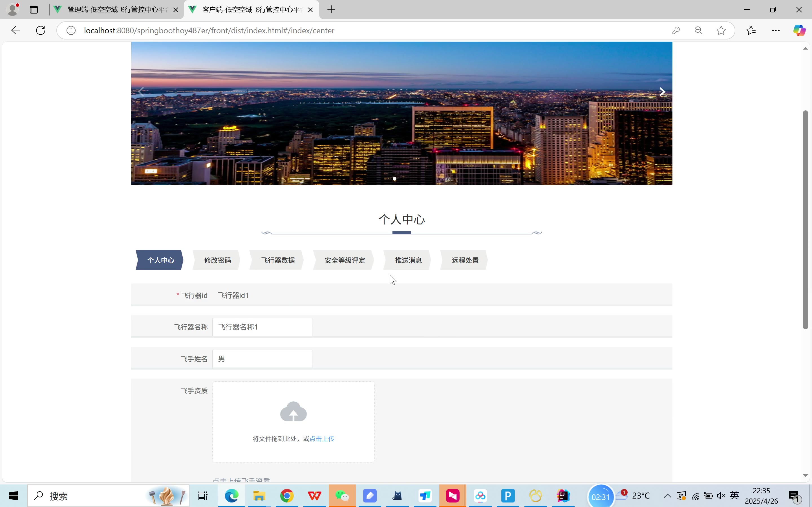The height and width of the screenshot is (507, 812).
Task: Go to previous carousel banner slide
Action: [141, 92]
